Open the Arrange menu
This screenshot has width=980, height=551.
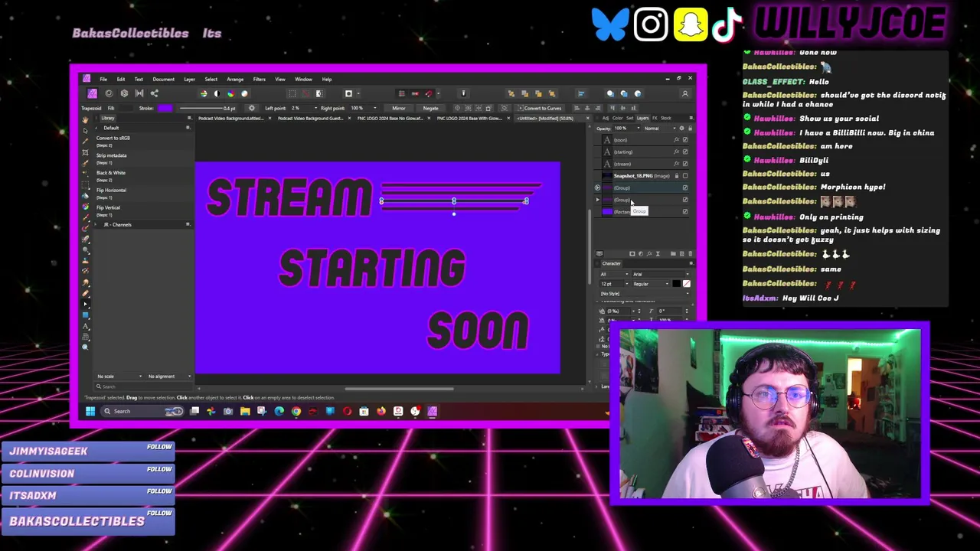coord(235,80)
